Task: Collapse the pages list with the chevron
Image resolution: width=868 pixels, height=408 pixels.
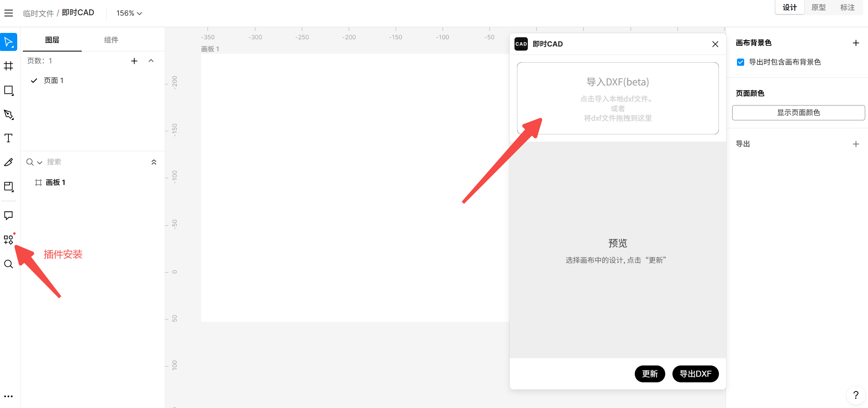Action: coord(151,61)
